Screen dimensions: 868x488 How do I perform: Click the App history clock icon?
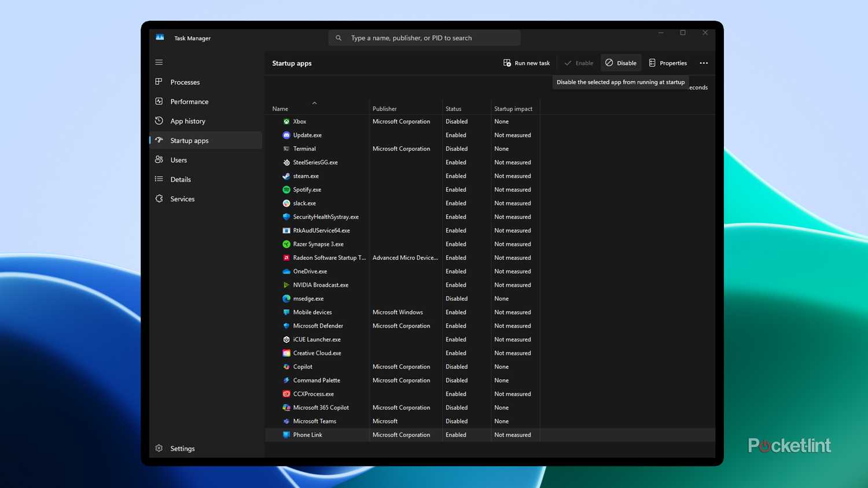point(159,121)
